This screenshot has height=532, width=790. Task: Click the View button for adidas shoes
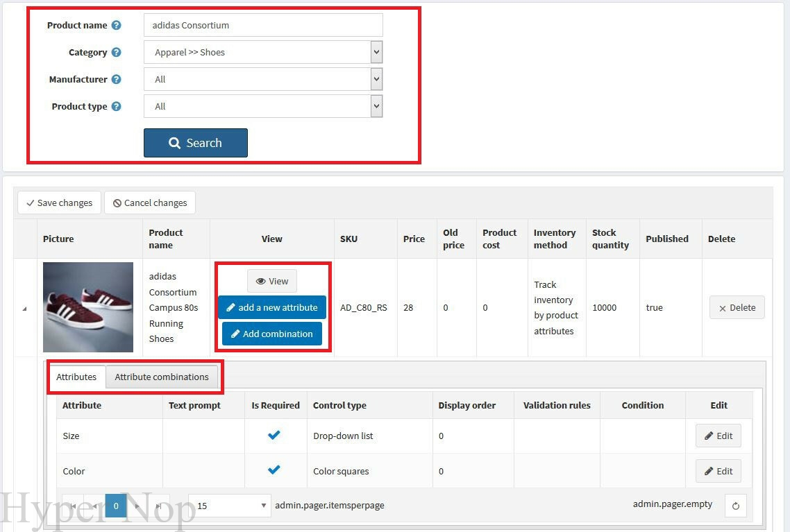coord(272,281)
